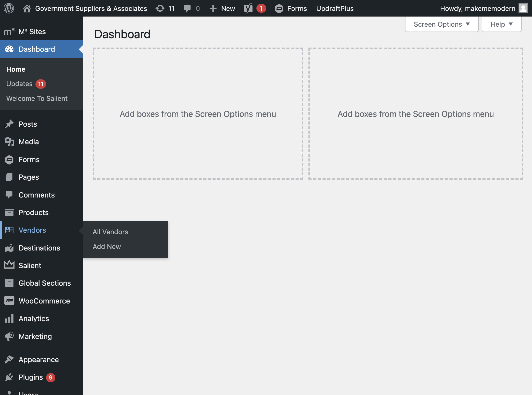This screenshot has height=395, width=532.
Task: Click the Marketing megaphone icon
Action: tap(9, 336)
